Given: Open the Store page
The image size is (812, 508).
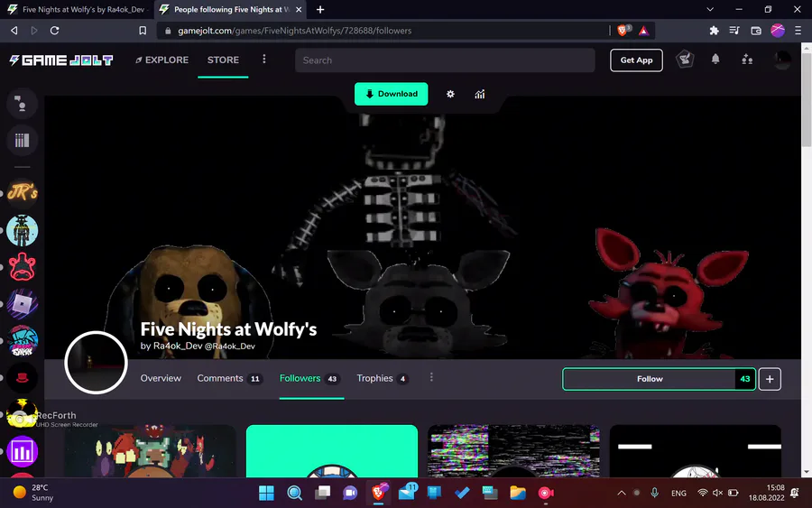Looking at the screenshot, I should 223,60.
